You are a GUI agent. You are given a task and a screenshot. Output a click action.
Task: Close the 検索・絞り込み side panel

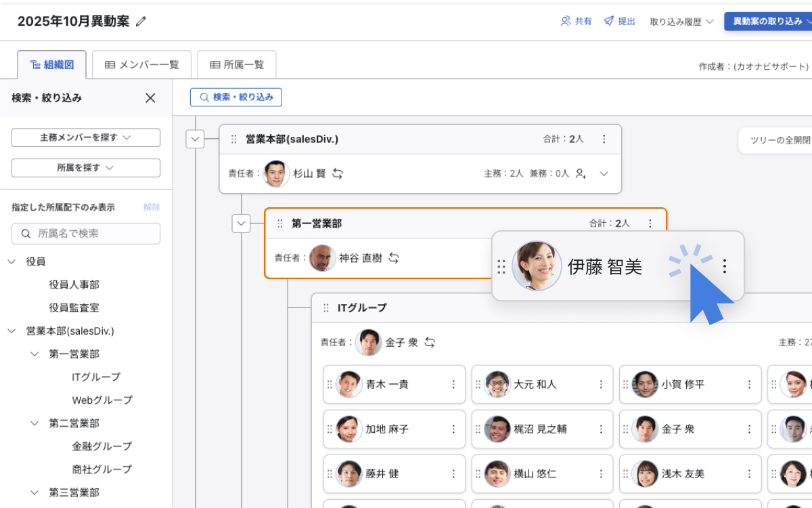pos(150,98)
